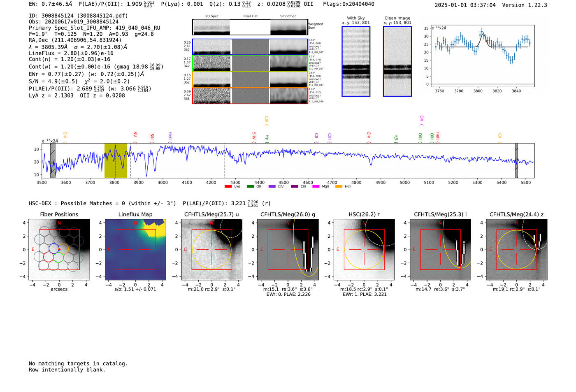Click the 'S/N = 4.9(±0.5)' line
This screenshot has height=392, width=576.
pyautogui.click(x=53, y=81)
